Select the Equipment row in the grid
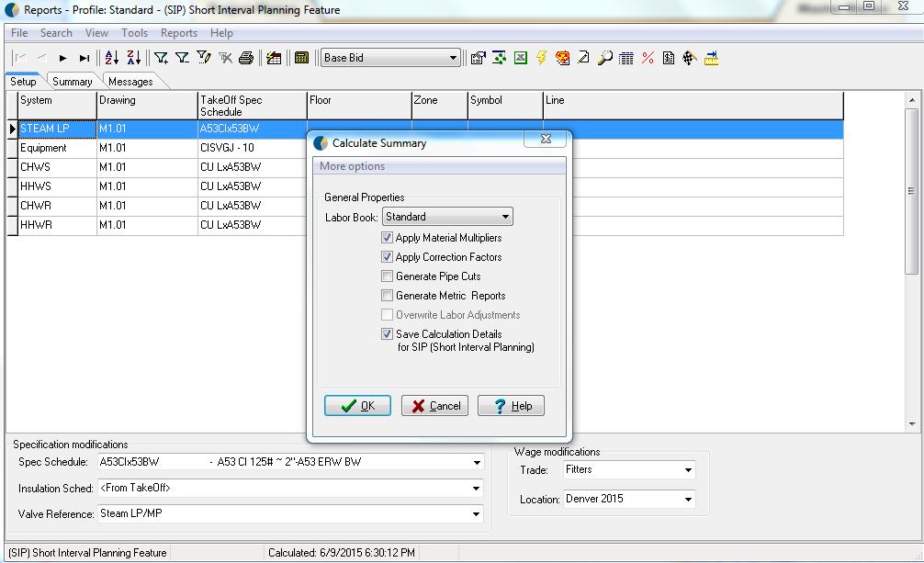 click(55, 148)
